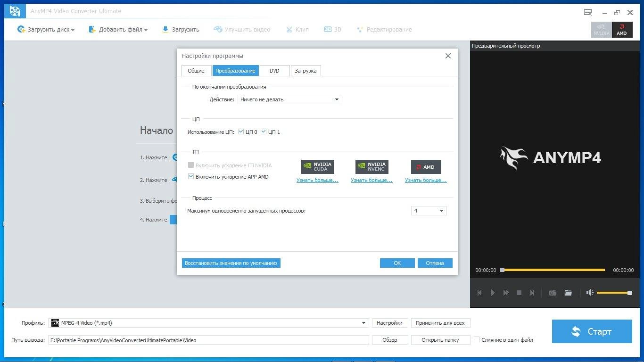Click the 3D toolbar item
Screen dimensions: 644x362
point(332,30)
